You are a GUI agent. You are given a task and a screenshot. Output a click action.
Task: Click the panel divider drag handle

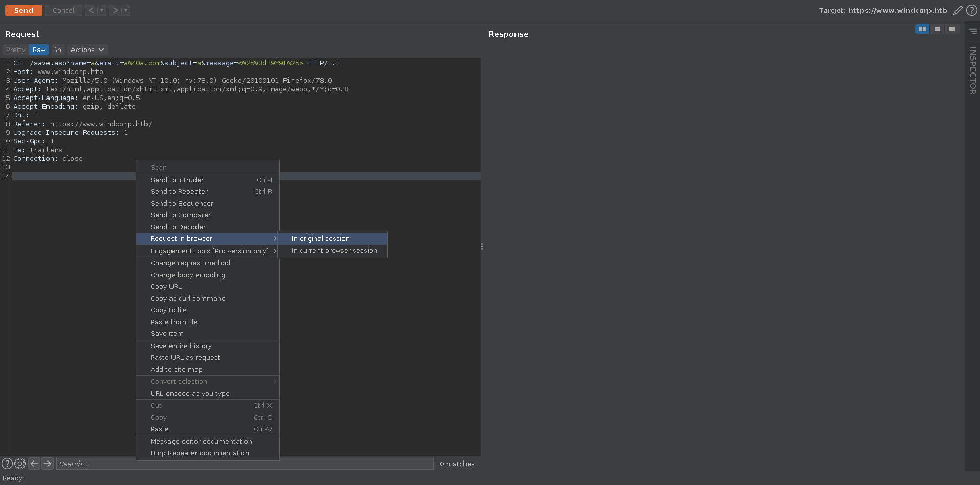(482, 247)
